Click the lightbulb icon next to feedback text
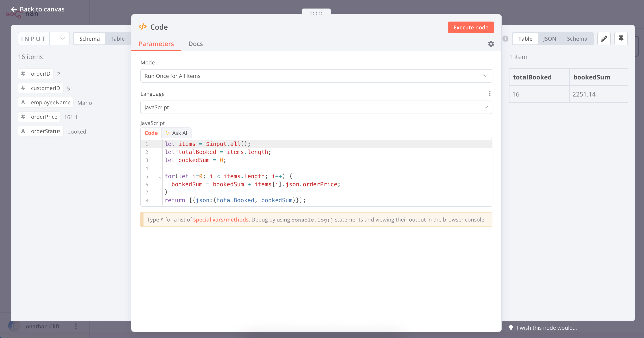 [511, 328]
